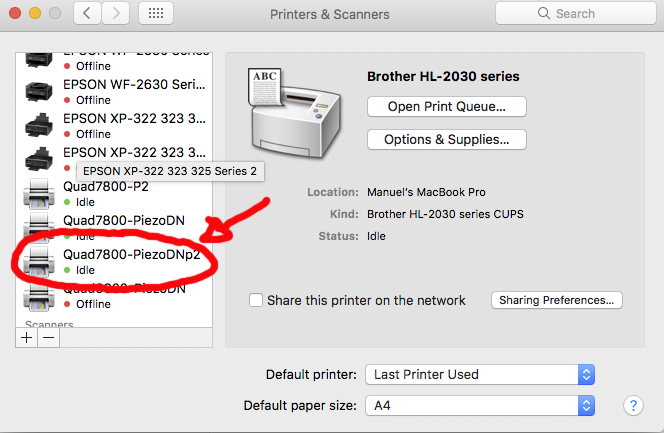Viewport: 664px width, 433px height.
Task: Open the Default printer dropdown
Action: tap(480, 374)
